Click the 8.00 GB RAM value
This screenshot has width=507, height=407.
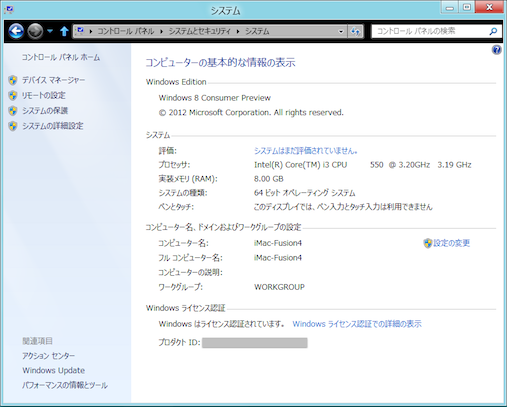click(269, 179)
